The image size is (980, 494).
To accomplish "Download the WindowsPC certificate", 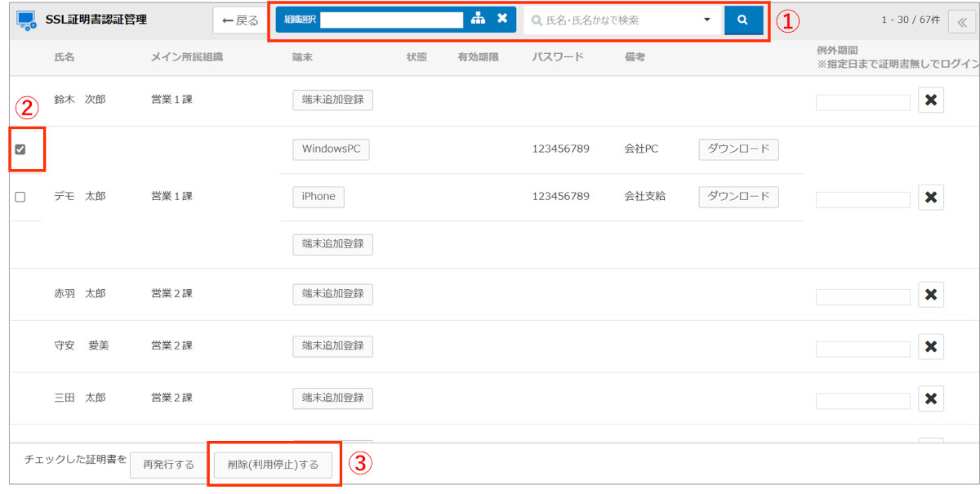I will (737, 149).
